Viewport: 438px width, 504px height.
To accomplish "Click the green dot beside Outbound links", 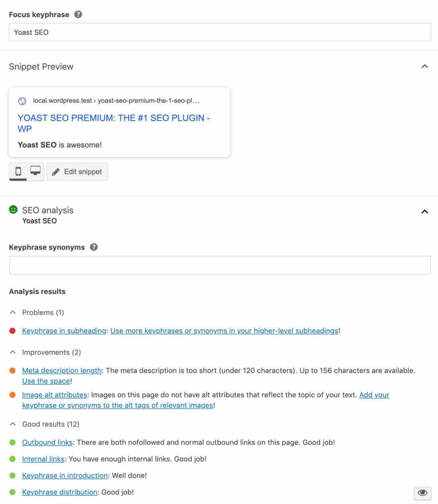I will [x=13, y=442].
